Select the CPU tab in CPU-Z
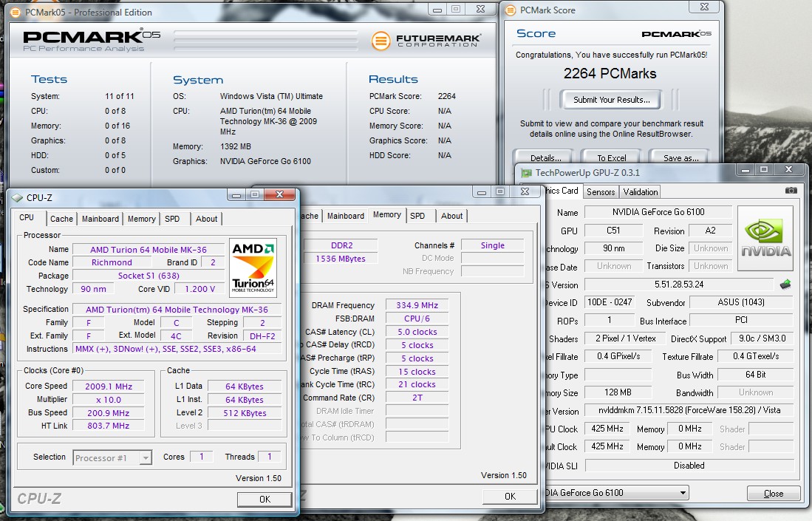The height and width of the screenshot is (521, 812). (27, 217)
